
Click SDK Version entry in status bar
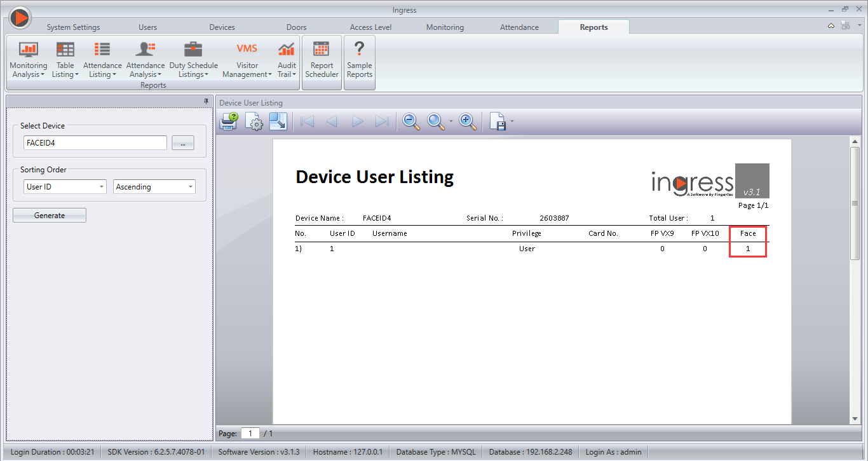(157, 452)
